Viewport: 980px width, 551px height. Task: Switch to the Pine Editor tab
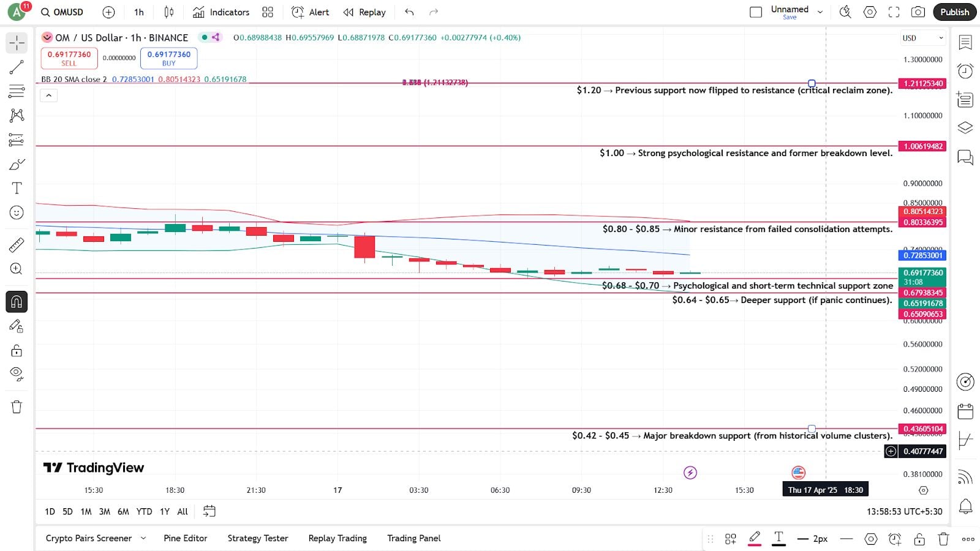click(x=185, y=538)
